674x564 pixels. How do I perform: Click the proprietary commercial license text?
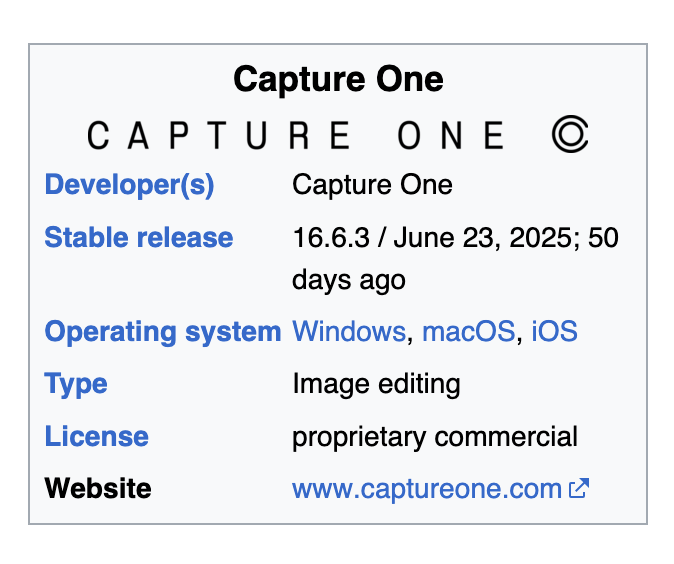435,437
